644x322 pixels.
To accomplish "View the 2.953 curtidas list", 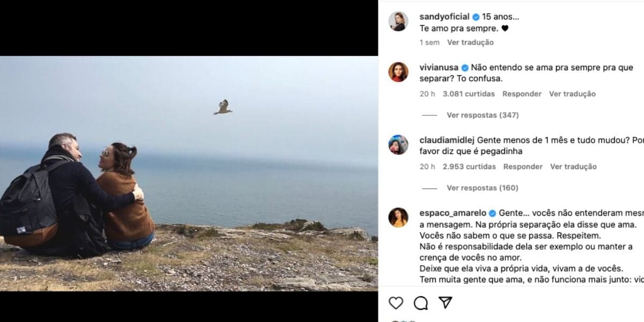I will pyautogui.click(x=469, y=167).
